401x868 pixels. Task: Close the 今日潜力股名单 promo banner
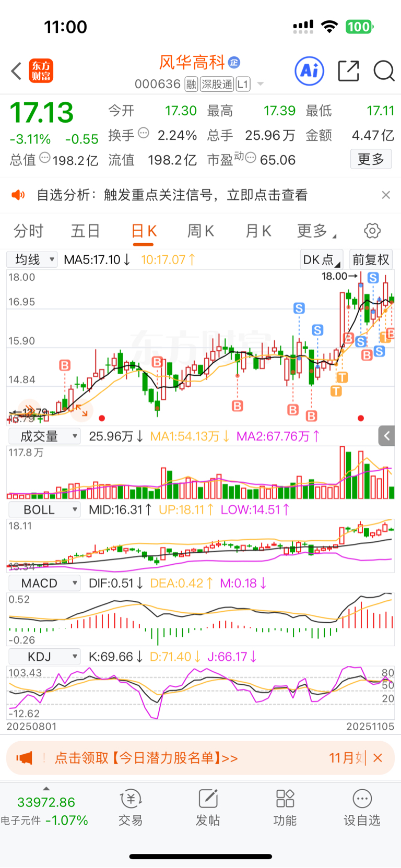pos(378,758)
